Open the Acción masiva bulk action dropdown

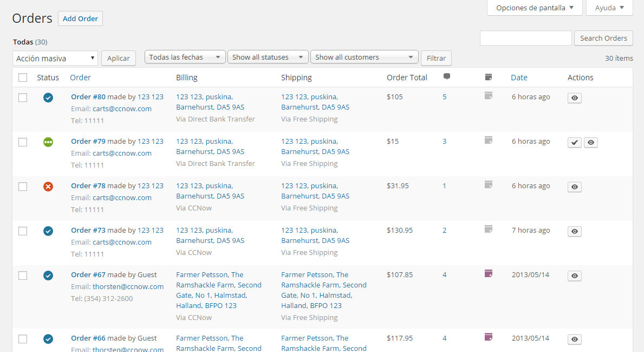(x=55, y=59)
